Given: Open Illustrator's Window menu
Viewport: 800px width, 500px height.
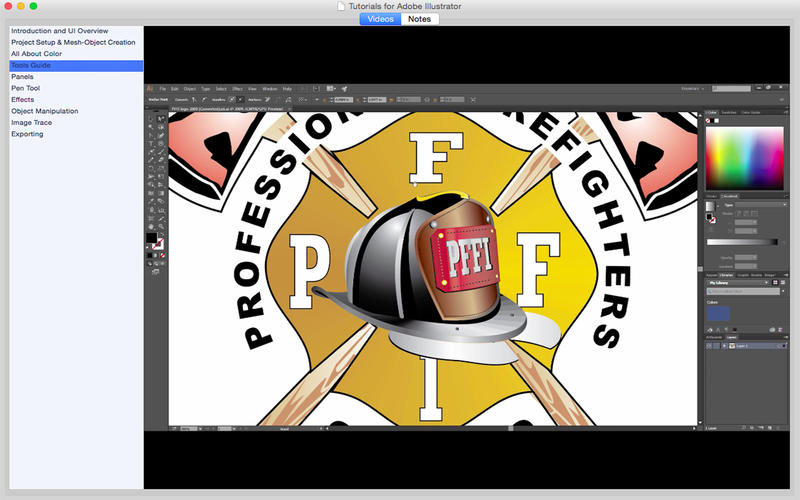Looking at the screenshot, I should pyautogui.click(x=269, y=89).
